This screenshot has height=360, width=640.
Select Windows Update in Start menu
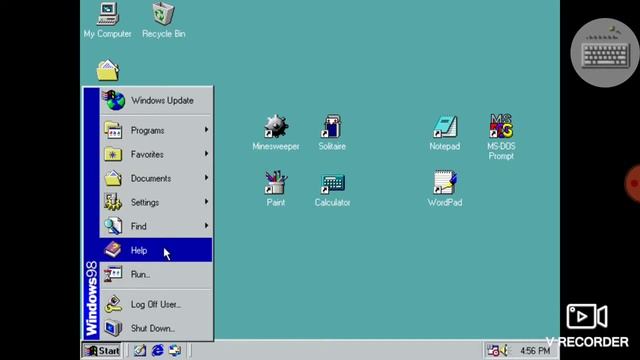(x=156, y=100)
